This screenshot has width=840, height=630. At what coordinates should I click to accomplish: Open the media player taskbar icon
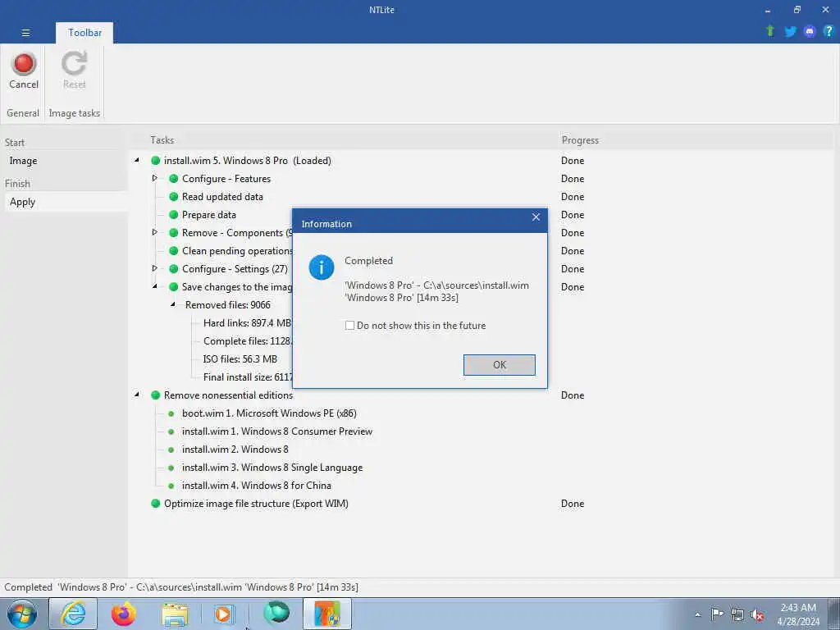click(x=224, y=614)
